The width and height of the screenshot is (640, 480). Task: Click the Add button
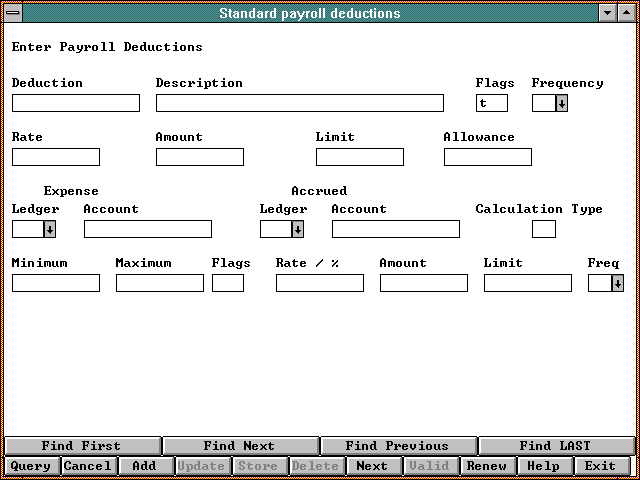(144, 466)
